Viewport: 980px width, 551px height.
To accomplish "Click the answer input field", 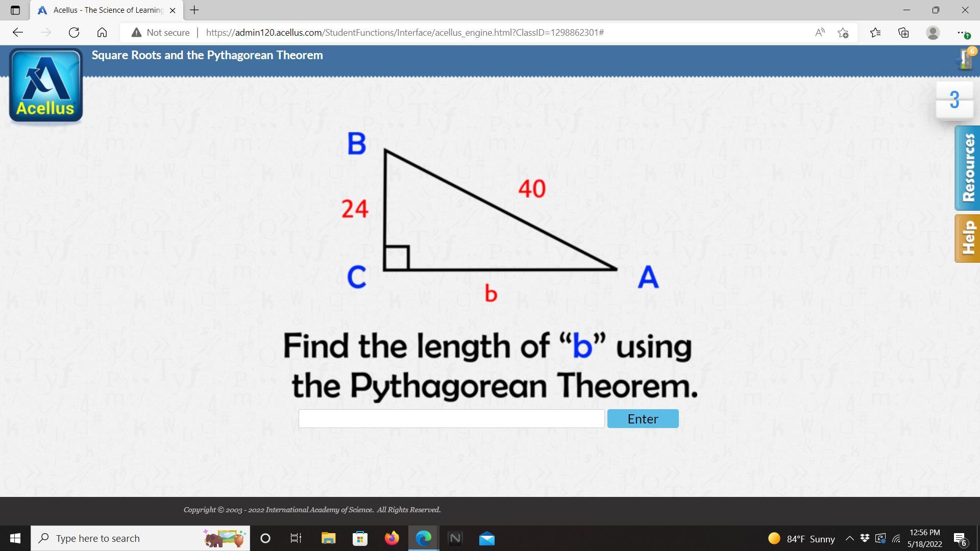I will tap(451, 419).
